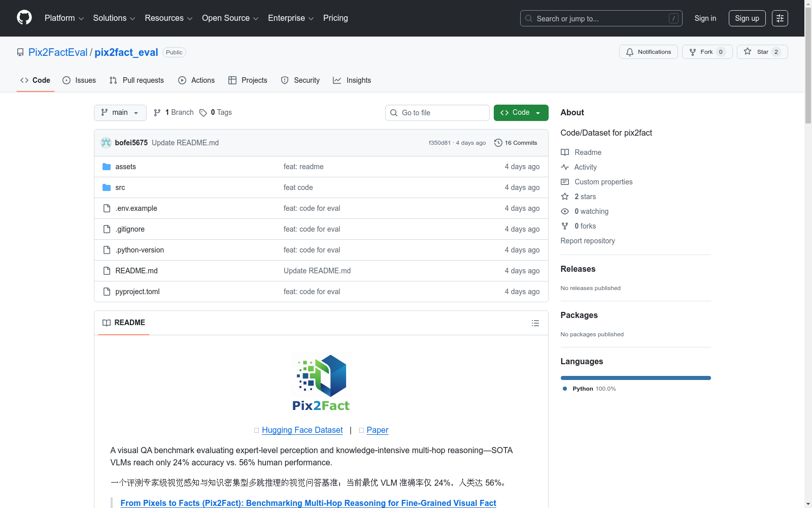The width and height of the screenshot is (812, 508).
Task: Open the green Code dropdown button
Action: 521,113
